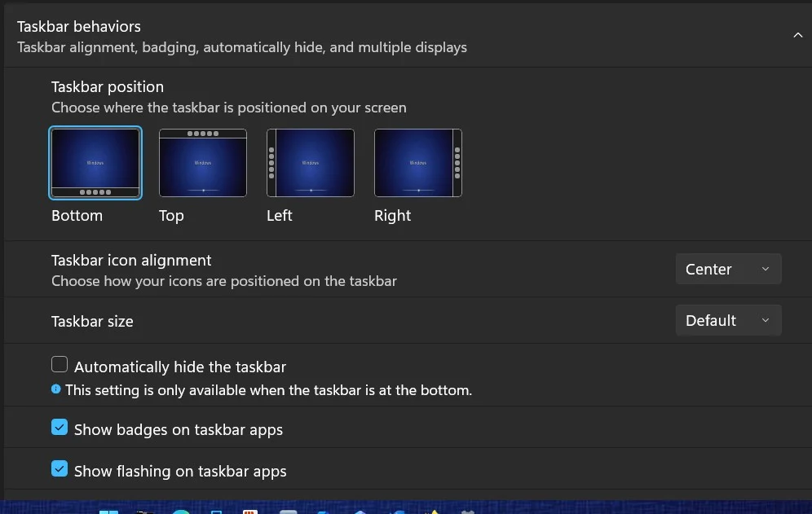812x514 pixels.
Task: Click 'Choose how your icons are positioned' description
Action: click(223, 281)
